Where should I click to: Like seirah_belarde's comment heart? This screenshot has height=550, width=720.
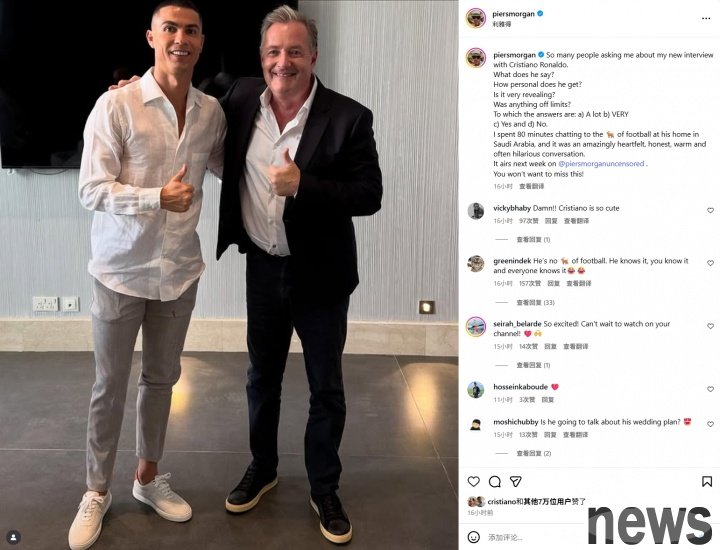(710, 326)
